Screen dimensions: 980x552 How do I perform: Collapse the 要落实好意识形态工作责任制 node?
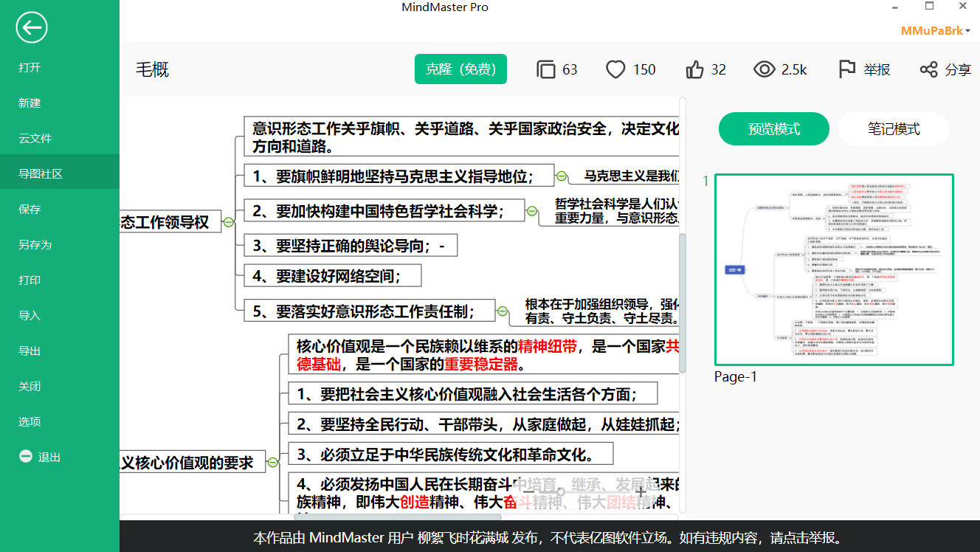coord(503,311)
